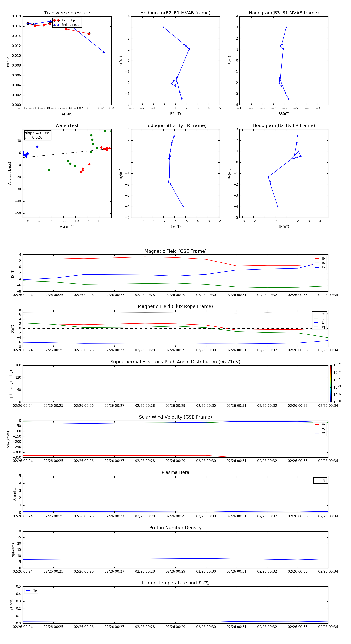Click the 'V_A(km/s)' x-axis label
This screenshot has width=351, height=644.
tap(67, 227)
